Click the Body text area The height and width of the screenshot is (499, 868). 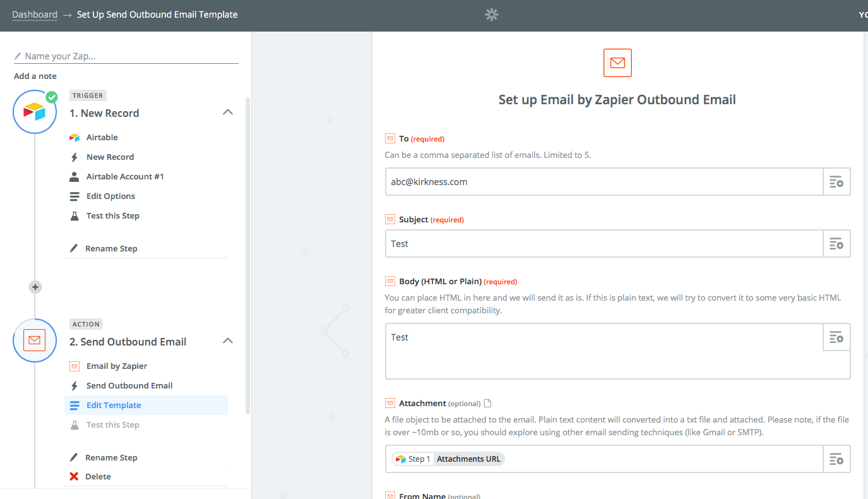click(604, 351)
